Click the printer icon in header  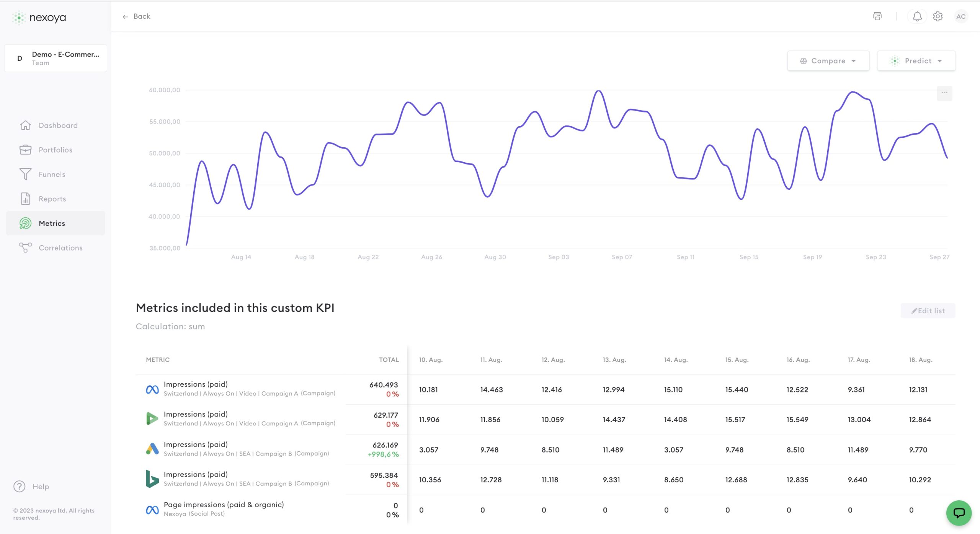[x=877, y=16]
